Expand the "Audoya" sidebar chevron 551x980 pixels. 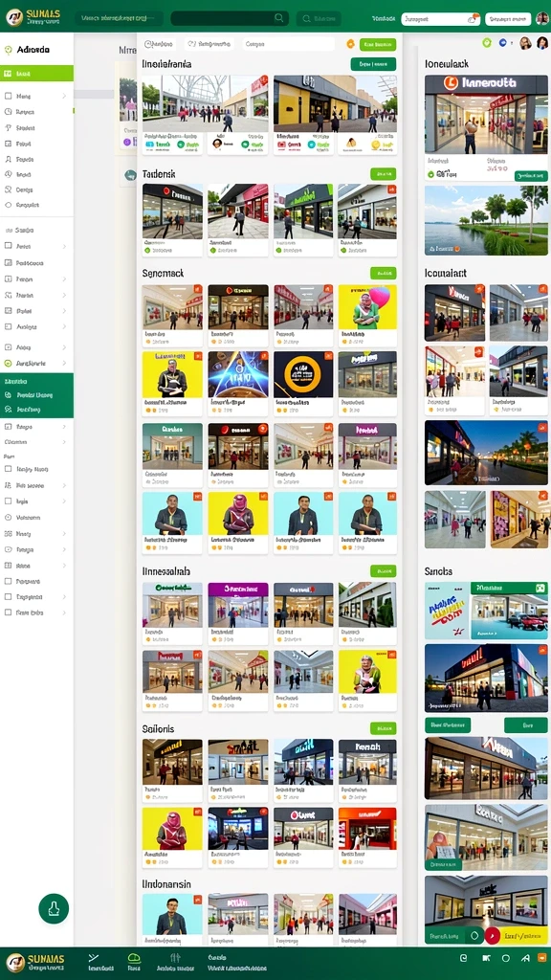tap(64, 326)
